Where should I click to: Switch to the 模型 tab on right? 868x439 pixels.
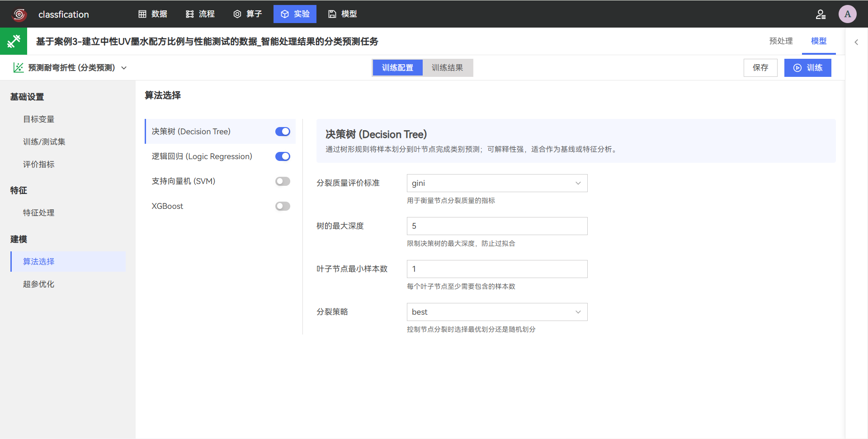pos(819,41)
